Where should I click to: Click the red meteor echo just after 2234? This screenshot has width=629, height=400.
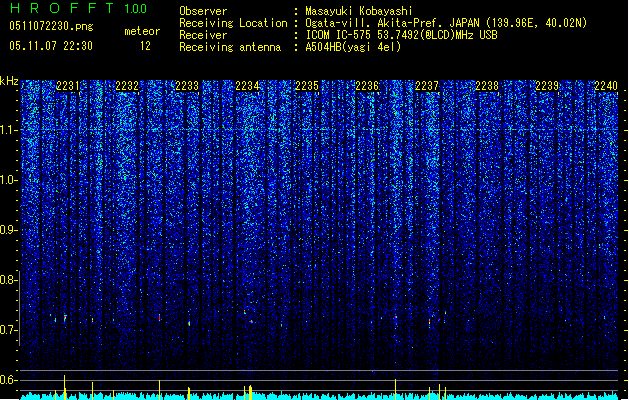251,321
